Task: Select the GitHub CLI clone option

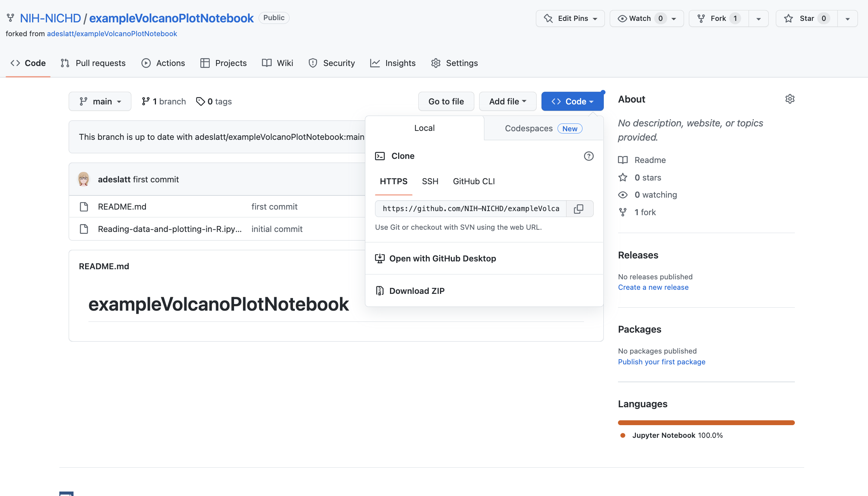Action: click(474, 181)
